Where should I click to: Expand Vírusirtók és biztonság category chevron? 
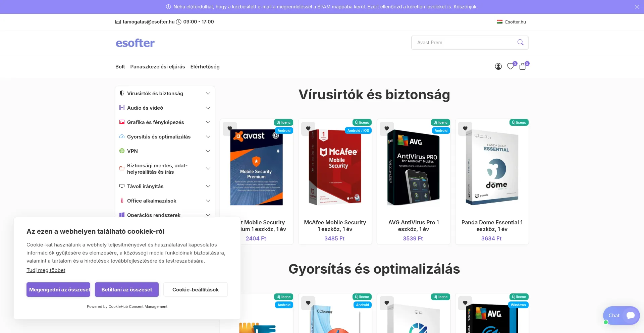tap(208, 94)
